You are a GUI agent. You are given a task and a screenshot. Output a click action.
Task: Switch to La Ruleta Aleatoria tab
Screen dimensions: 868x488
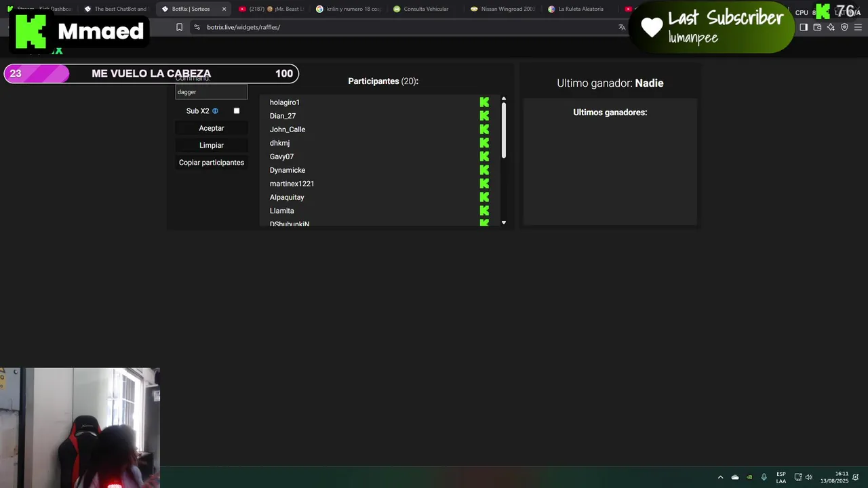[580, 9]
